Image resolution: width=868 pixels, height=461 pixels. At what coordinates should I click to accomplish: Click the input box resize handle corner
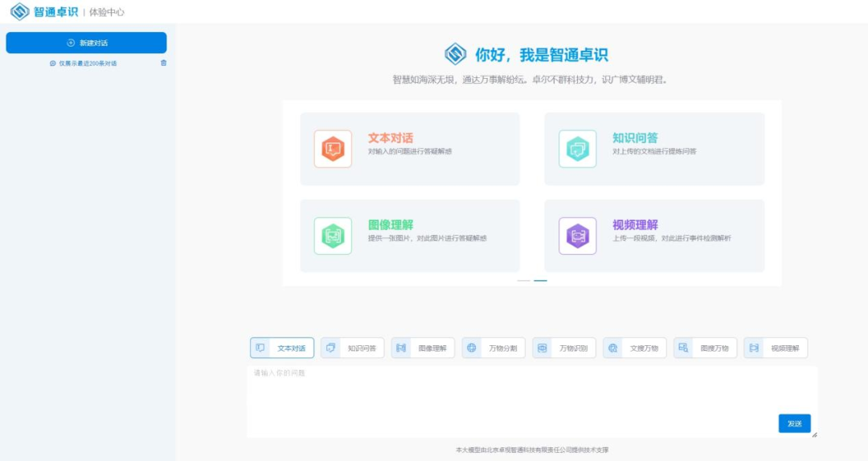tap(814, 435)
